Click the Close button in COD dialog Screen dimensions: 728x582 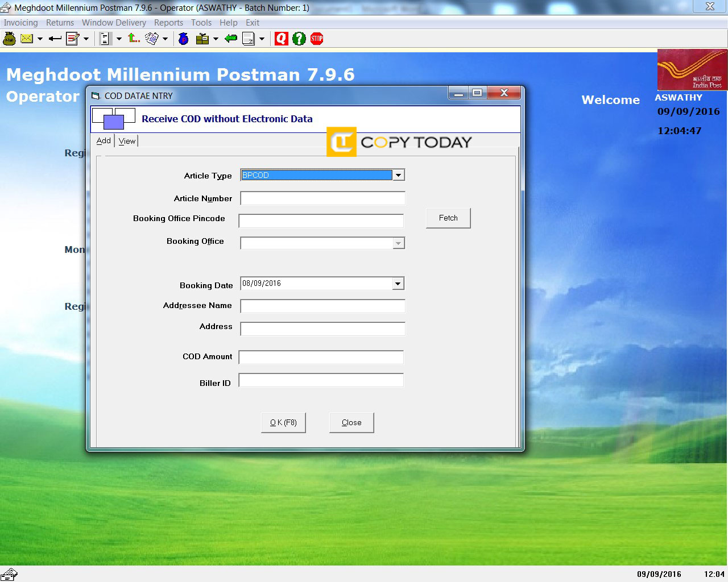pyautogui.click(x=351, y=422)
